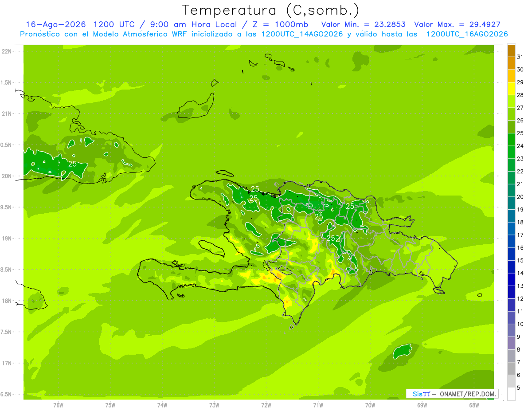Click the "71W" longitude label
The image size is (532, 411).
(318, 405)
